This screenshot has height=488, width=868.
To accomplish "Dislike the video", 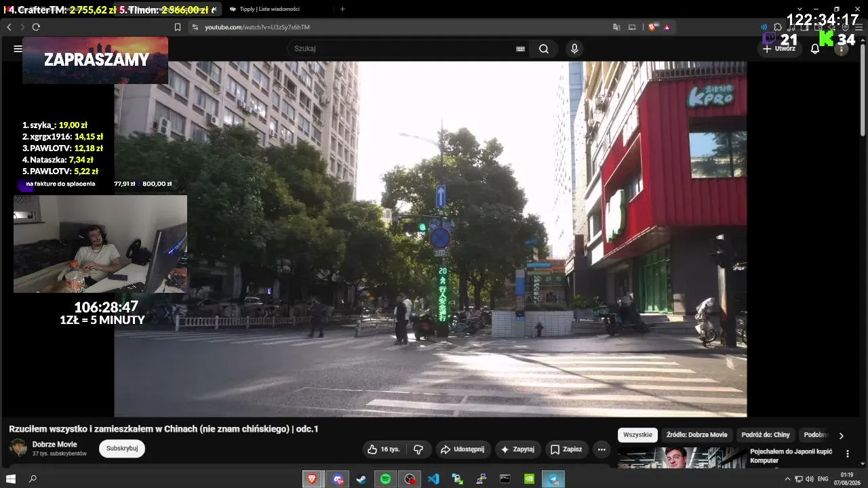I will 418,449.
